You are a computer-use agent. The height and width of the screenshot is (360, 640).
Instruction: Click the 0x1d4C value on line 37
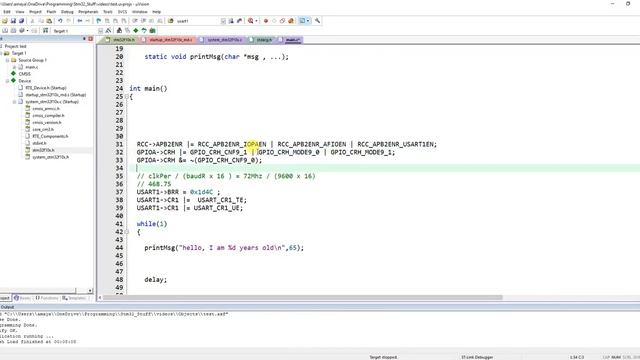201,192
